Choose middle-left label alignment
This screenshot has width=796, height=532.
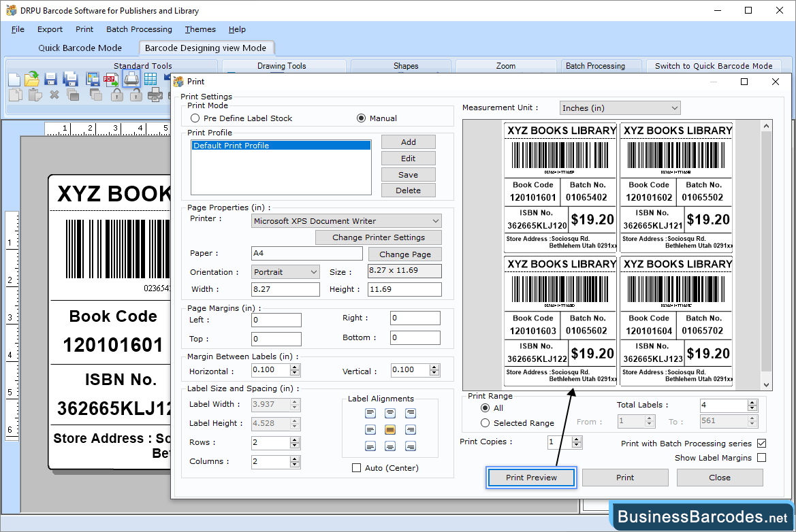point(370,430)
